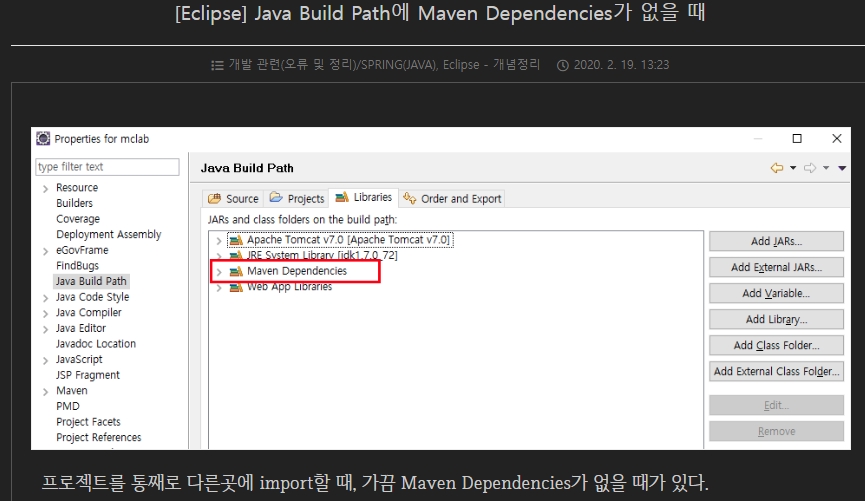The image size is (865, 501).
Task: Select Java Build Path in the tree
Action: tap(91, 281)
